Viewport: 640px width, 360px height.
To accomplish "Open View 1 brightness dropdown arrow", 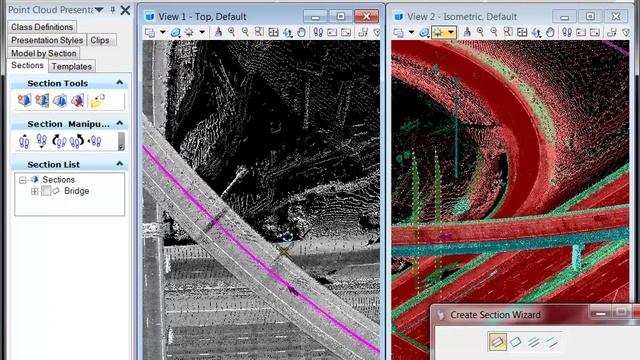I will pos(202,32).
